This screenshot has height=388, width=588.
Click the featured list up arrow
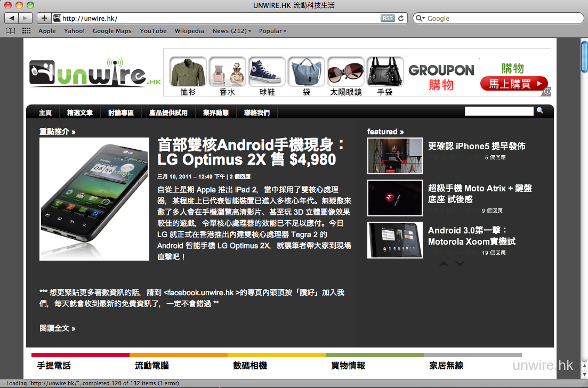[444, 264]
